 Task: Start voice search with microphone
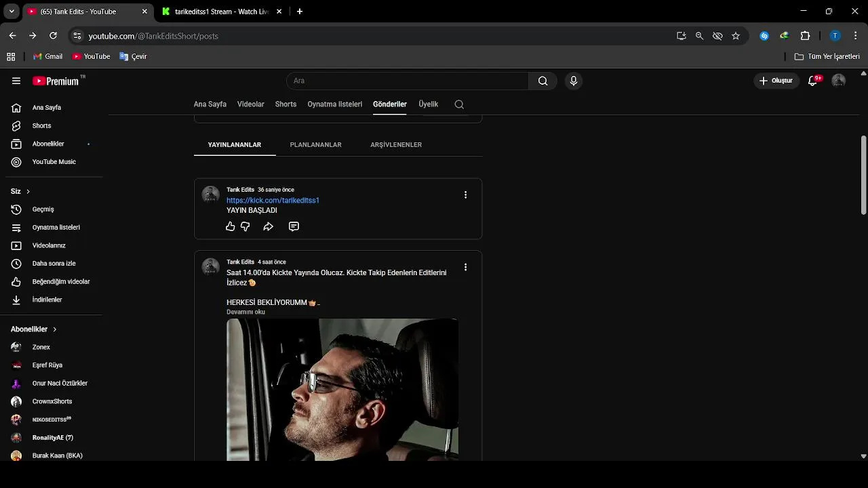click(574, 81)
